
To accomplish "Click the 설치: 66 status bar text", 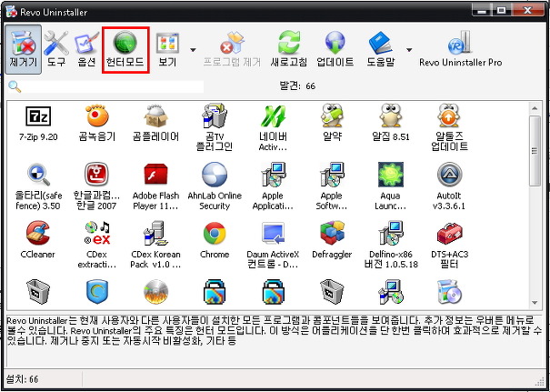I will 23,379.
